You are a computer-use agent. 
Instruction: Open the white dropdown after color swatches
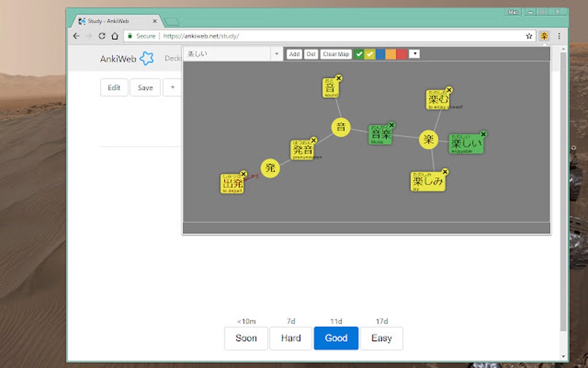pos(414,54)
